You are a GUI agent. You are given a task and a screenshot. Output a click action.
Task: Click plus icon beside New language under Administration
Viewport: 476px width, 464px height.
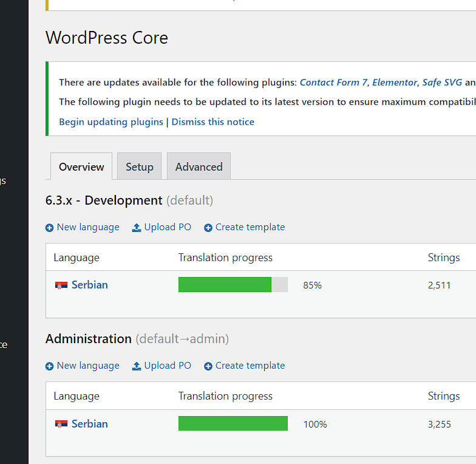click(x=50, y=366)
